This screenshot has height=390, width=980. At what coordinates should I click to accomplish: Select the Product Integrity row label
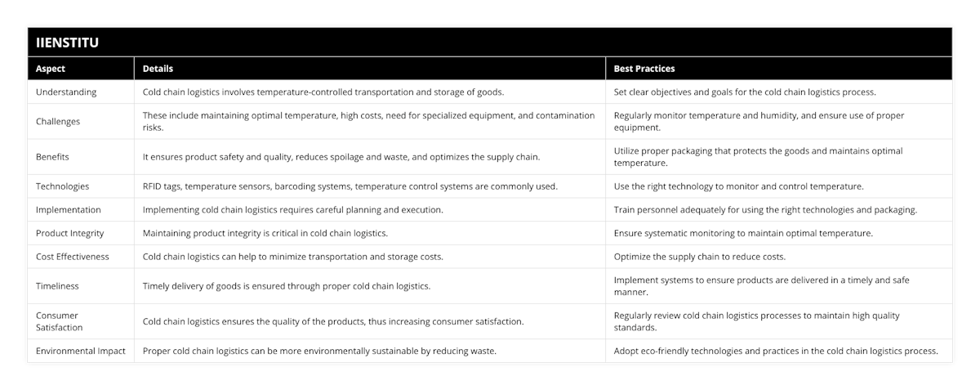[x=70, y=233]
